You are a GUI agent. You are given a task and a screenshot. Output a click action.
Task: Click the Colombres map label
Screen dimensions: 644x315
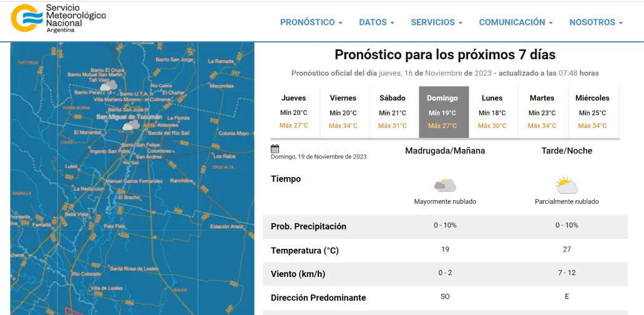(159, 151)
